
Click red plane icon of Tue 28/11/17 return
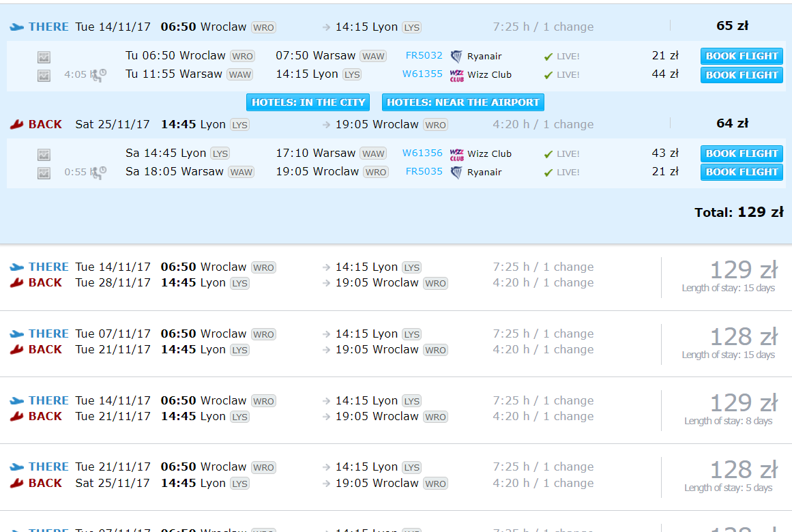pos(16,283)
